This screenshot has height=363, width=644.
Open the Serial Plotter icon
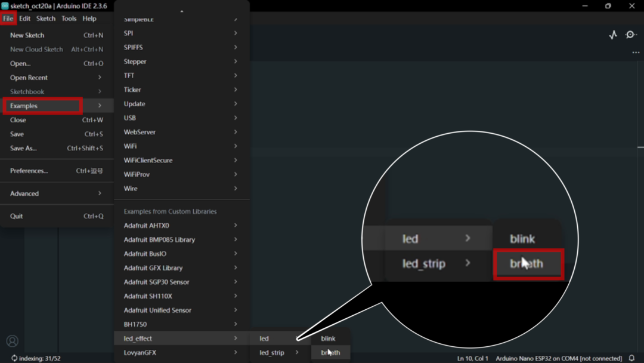[613, 35]
